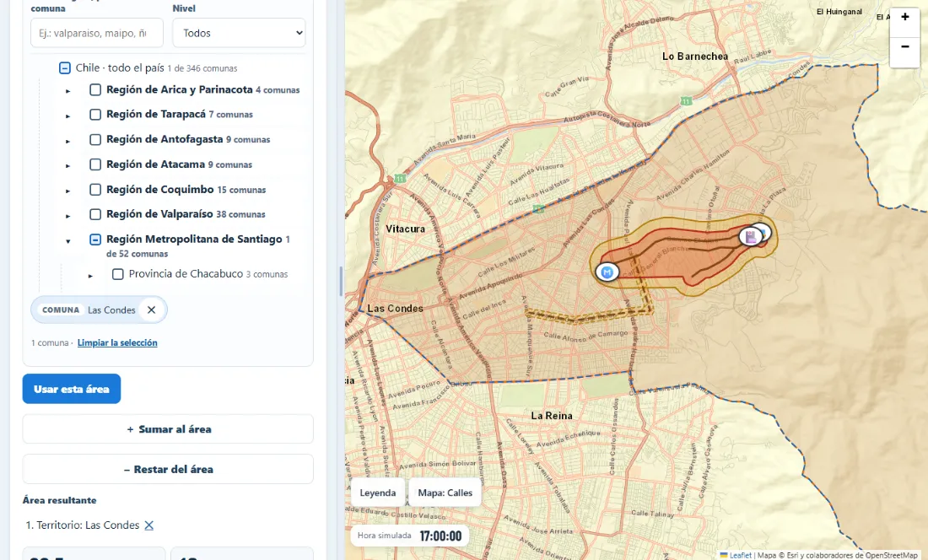Check Región de Atacama checkbox

pyautogui.click(x=95, y=164)
